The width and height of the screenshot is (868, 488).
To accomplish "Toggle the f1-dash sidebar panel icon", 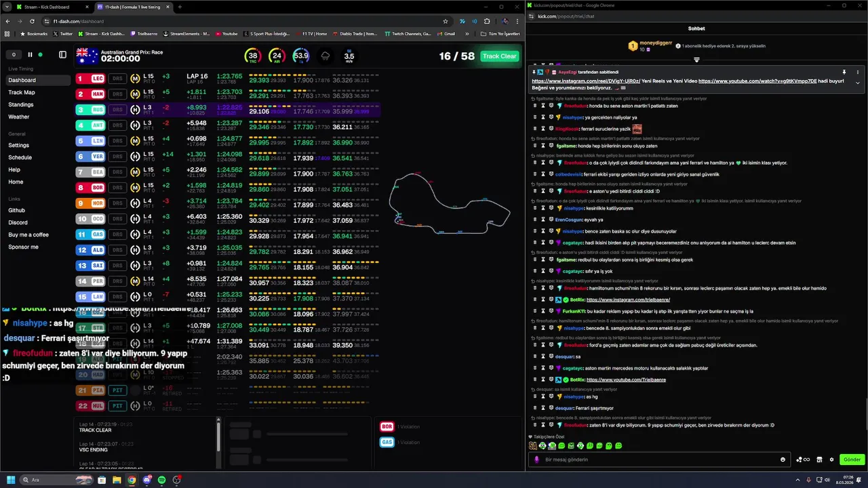I will [62, 55].
